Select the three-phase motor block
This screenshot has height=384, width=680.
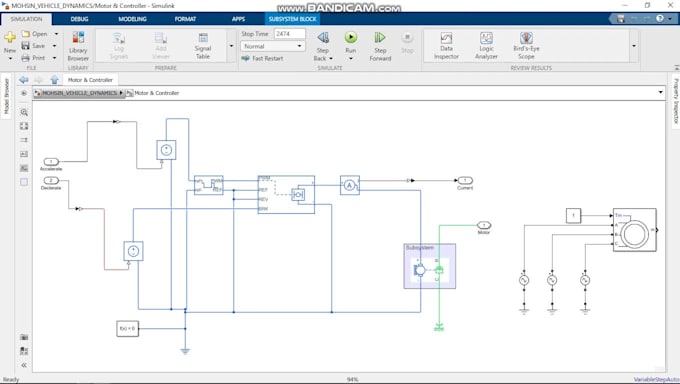point(634,230)
